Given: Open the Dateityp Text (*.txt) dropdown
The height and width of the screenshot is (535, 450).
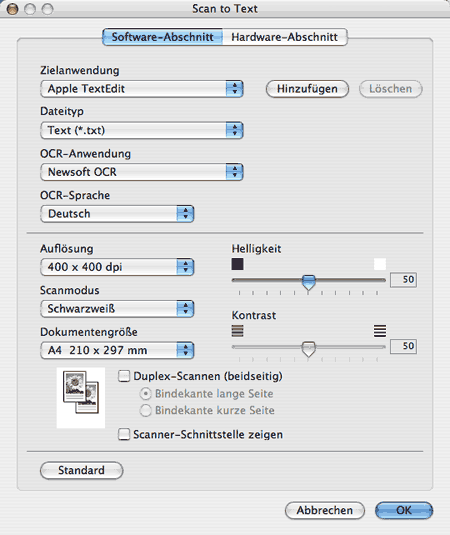Looking at the screenshot, I should point(142,130).
